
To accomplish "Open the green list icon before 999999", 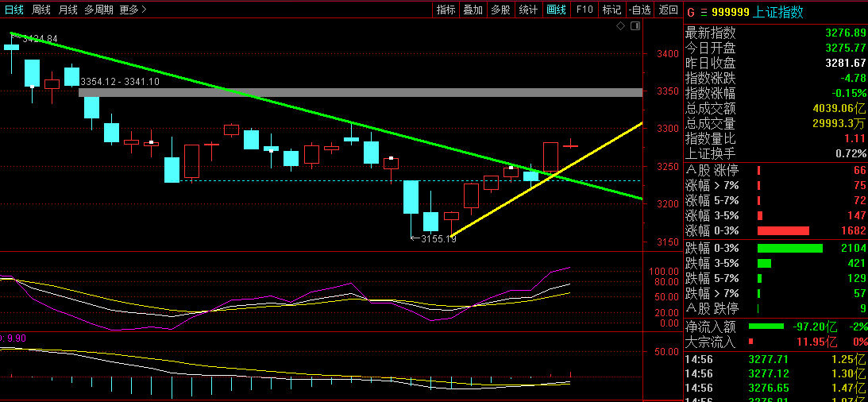I will (x=703, y=12).
